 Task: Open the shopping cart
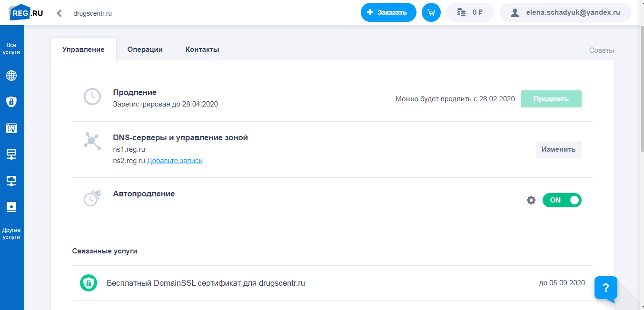(x=431, y=12)
